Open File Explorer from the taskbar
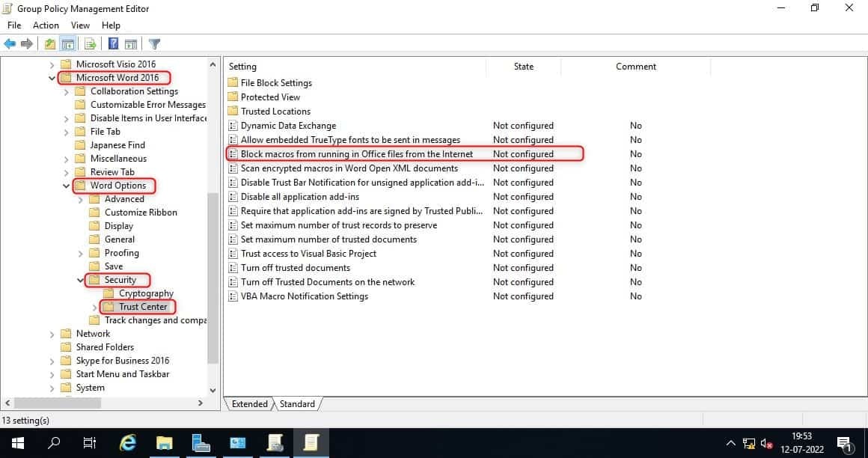 click(165, 443)
